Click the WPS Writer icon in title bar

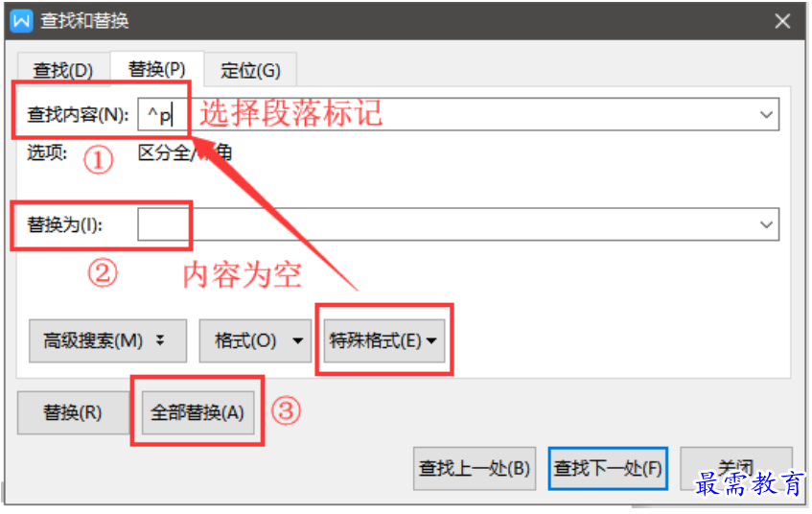22,21
